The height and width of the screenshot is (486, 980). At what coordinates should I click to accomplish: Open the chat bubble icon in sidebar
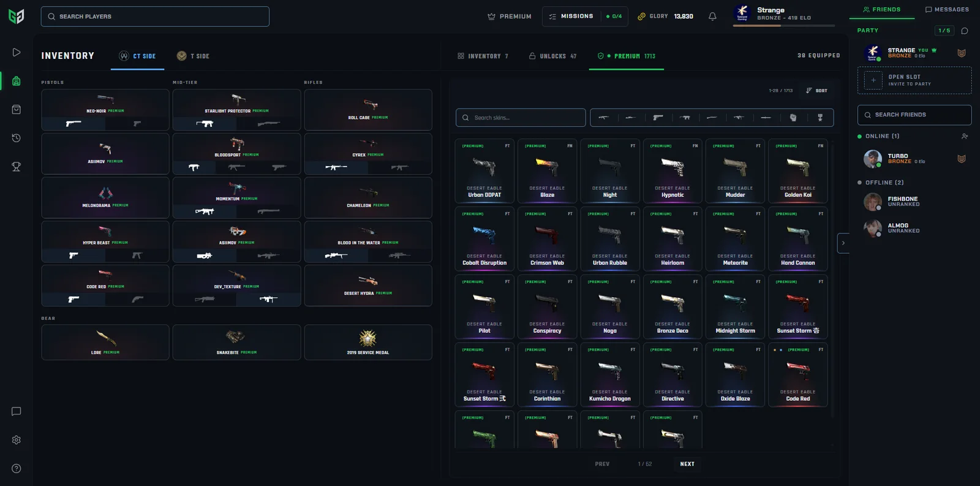pos(17,411)
